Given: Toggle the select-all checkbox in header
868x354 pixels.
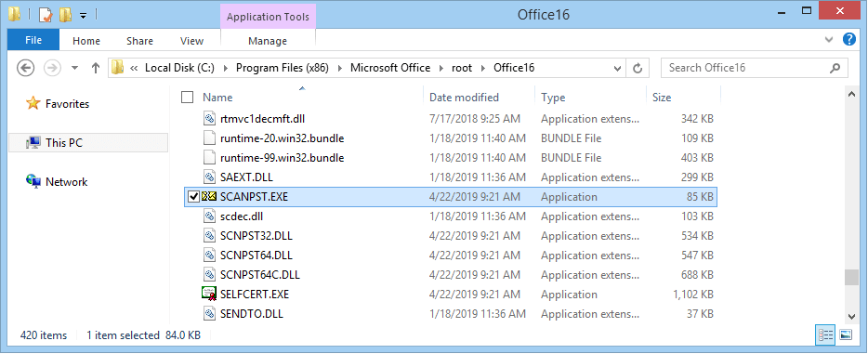Looking at the screenshot, I should point(188,98).
